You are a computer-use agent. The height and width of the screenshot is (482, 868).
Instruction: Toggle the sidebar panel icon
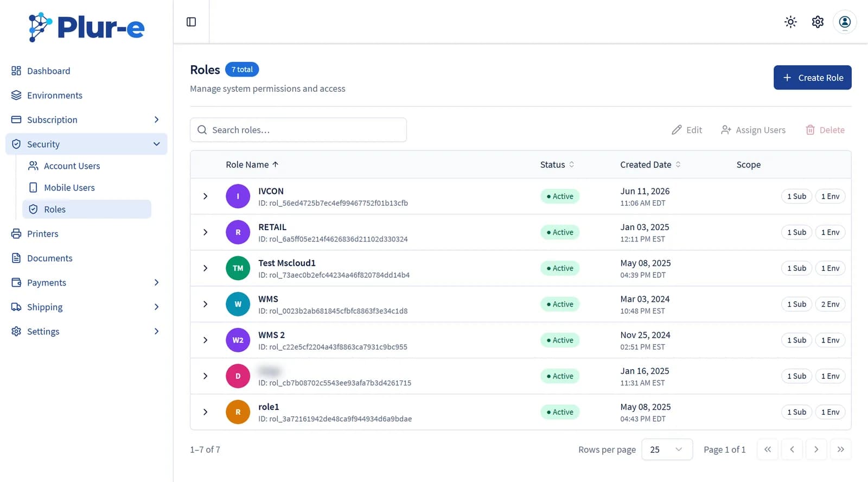coord(191,22)
